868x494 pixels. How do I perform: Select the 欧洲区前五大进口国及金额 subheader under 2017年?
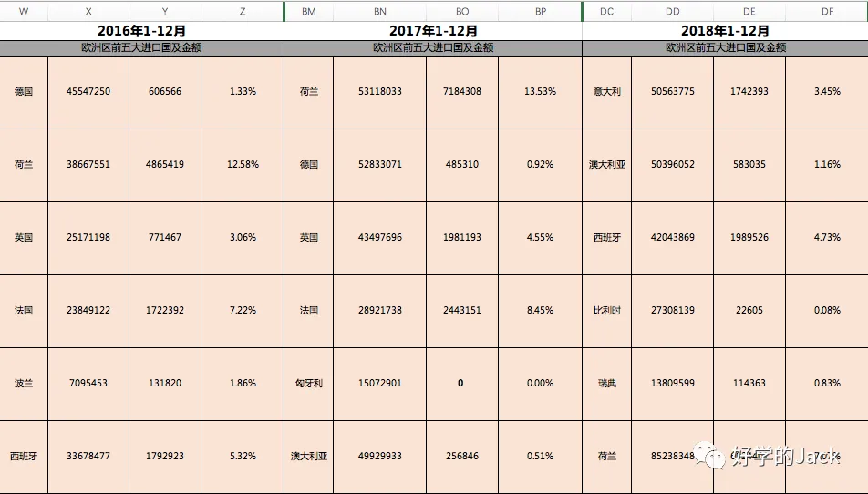[x=433, y=48]
